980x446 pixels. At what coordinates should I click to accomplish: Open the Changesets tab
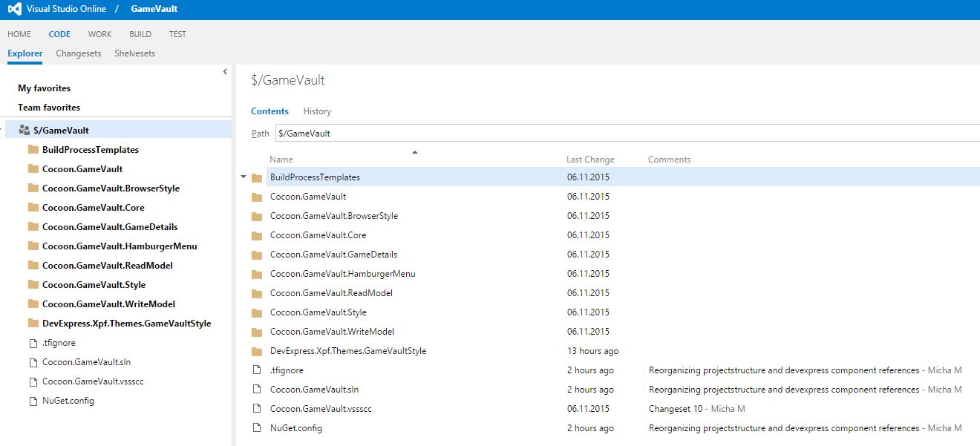(x=78, y=53)
